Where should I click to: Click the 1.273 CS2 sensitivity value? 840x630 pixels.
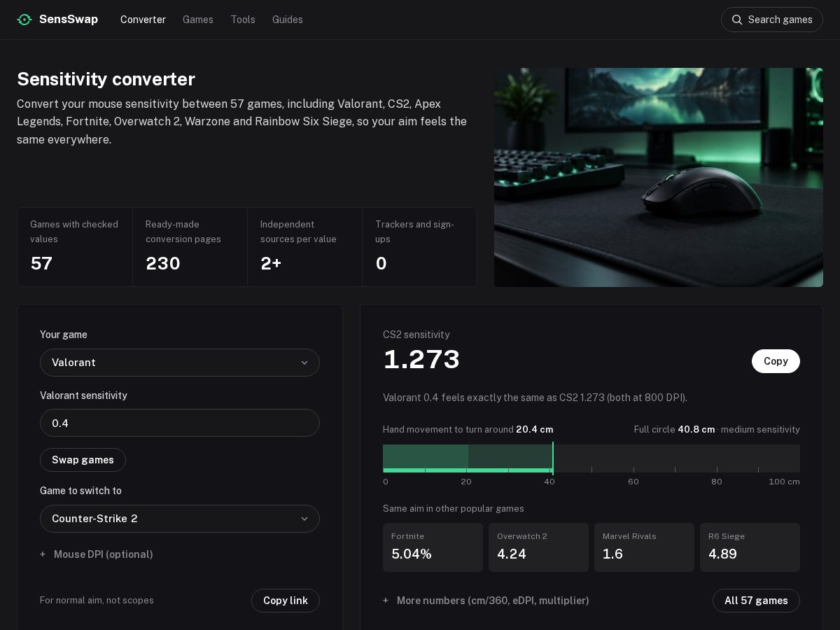[x=421, y=360]
